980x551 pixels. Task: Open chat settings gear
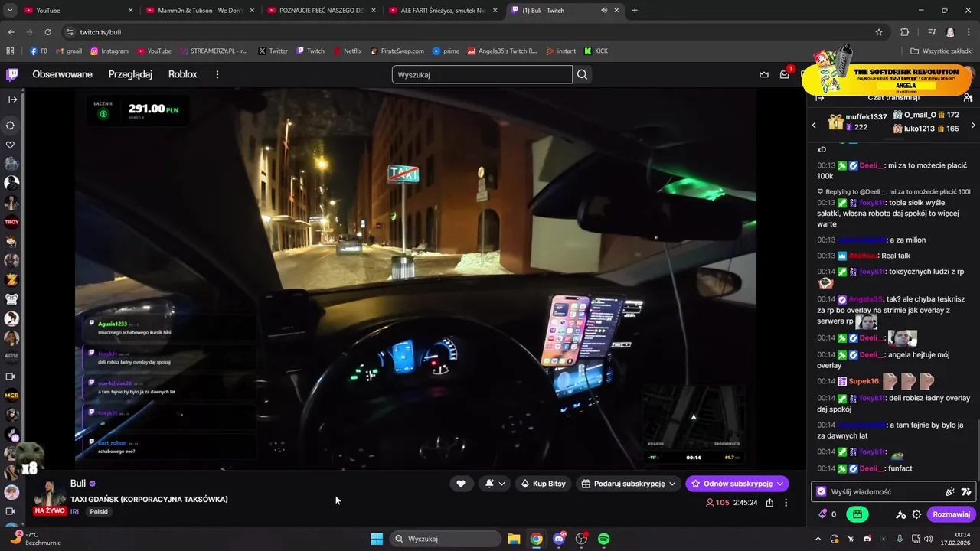(916, 514)
